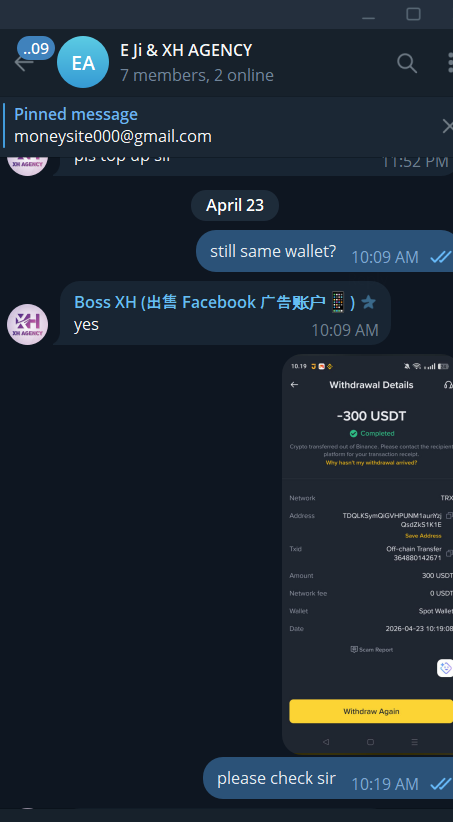Image resolution: width=453 pixels, height=822 pixels.
Task: Open Boss XH sender name
Action: tap(215, 302)
